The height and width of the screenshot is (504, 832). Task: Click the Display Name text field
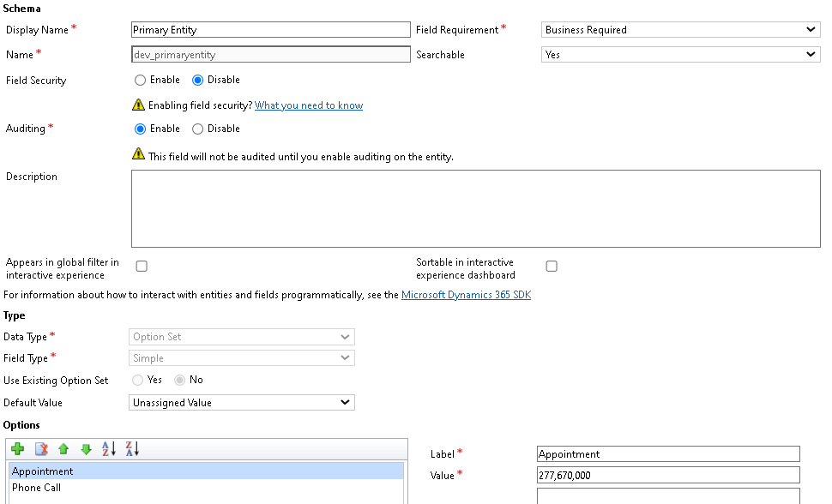[x=270, y=30]
